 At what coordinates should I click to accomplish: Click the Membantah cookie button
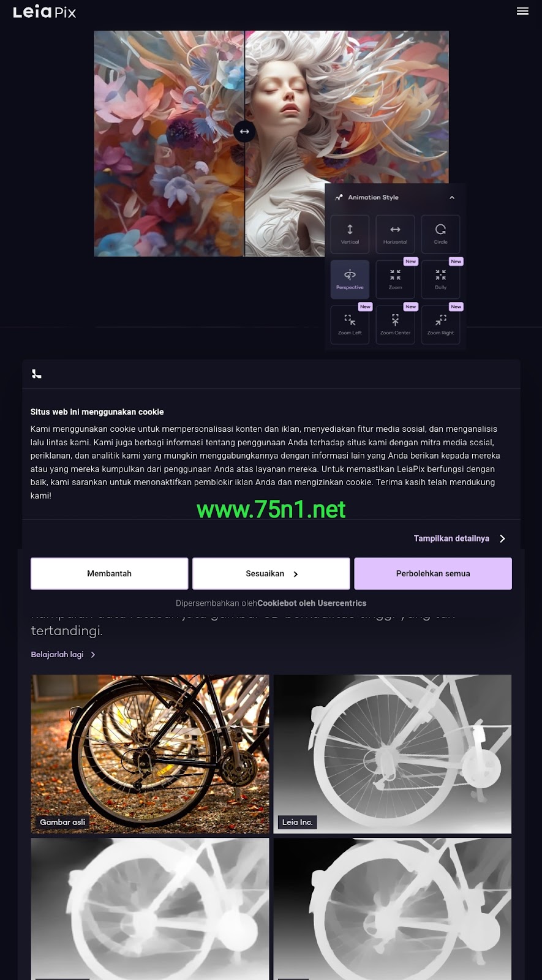point(110,573)
